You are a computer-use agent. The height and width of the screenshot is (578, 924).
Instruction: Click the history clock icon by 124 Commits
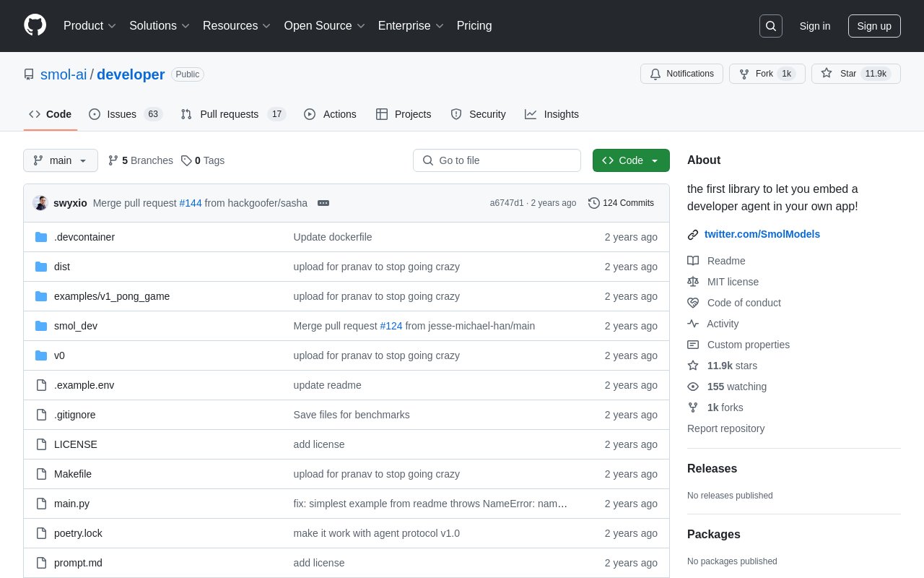[594, 203]
